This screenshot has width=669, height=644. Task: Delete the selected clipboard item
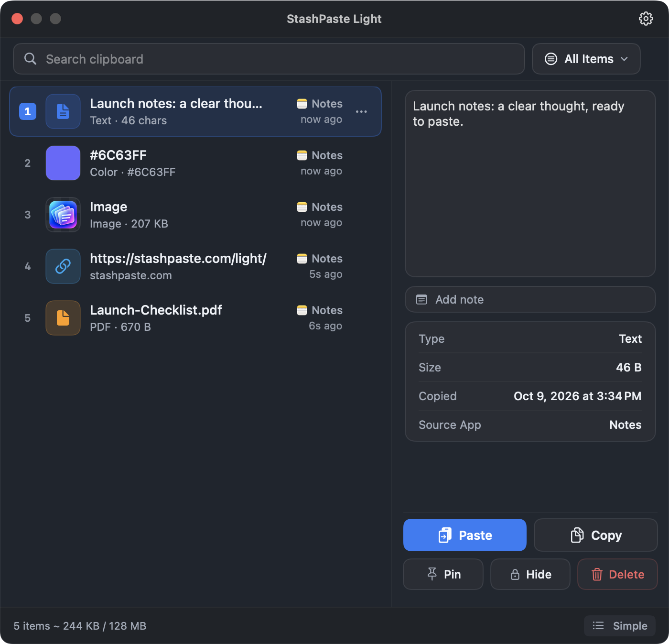(x=618, y=574)
